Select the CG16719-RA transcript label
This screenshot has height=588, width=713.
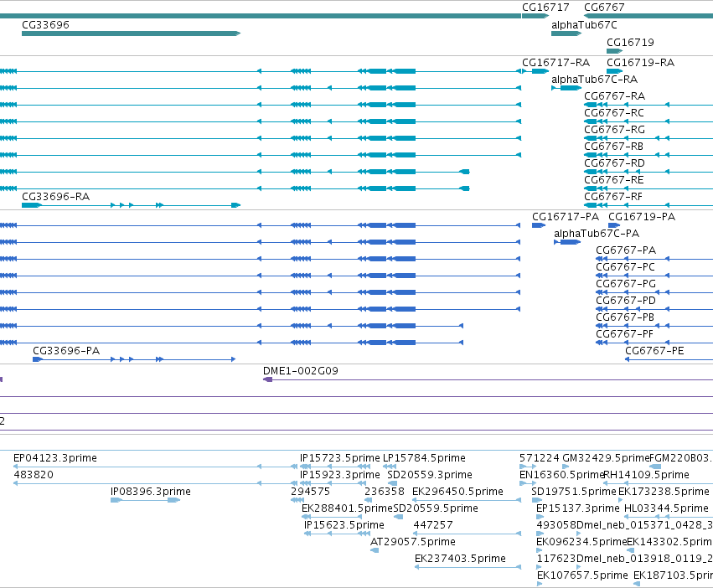(x=640, y=62)
